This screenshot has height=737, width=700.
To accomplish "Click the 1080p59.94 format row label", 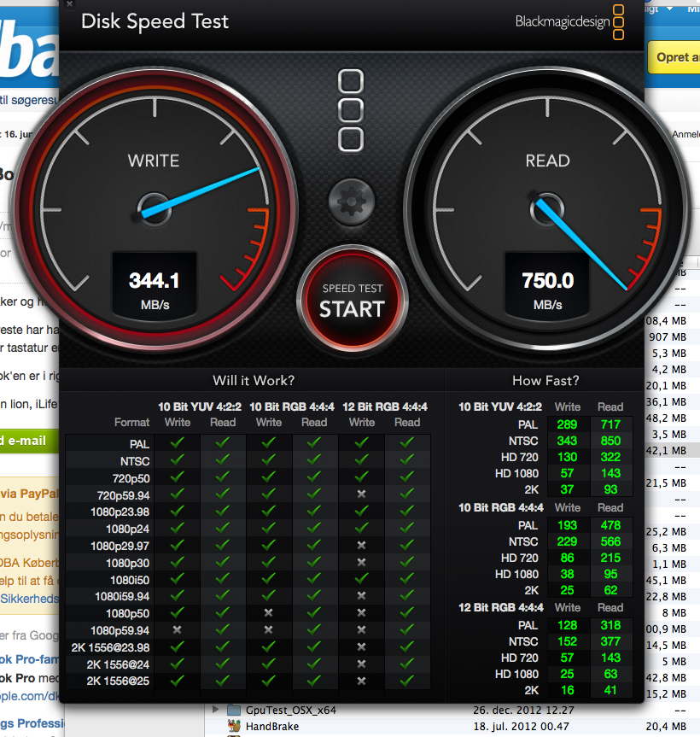I will click(120, 631).
